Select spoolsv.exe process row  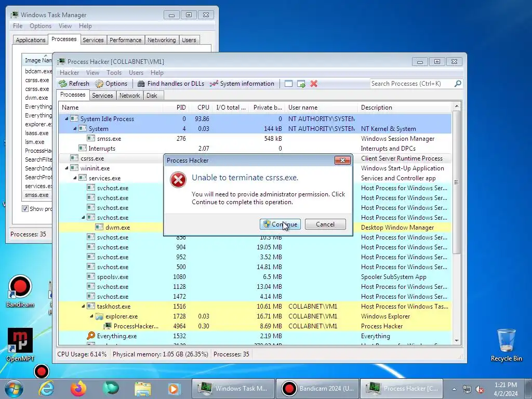pos(255,277)
